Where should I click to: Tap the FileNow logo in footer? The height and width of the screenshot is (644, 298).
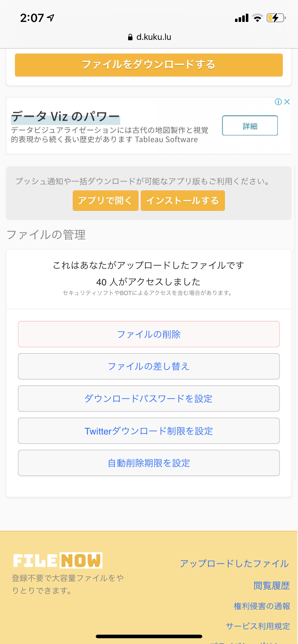[x=58, y=560]
